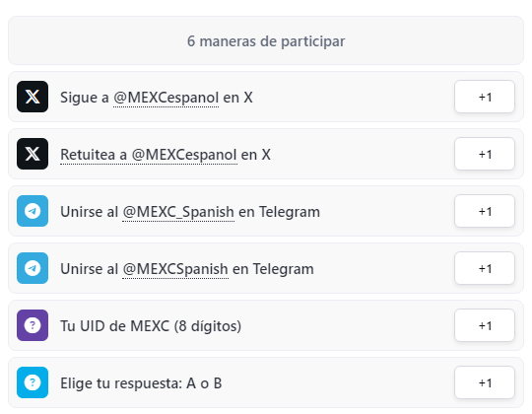Viewport: 532px width, 414px height.
Task: Expand the Elige tu respuesta: A o B entry
Action: (x=266, y=382)
